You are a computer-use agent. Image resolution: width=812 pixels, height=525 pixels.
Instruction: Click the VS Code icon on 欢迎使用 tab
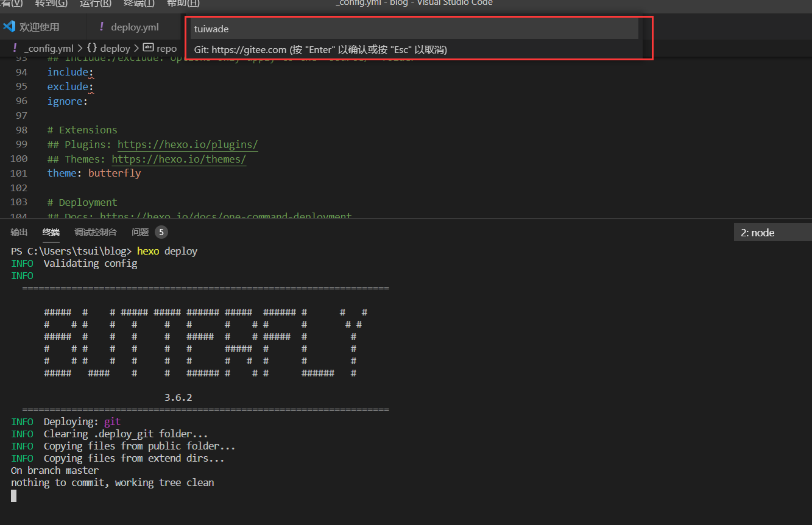tap(9, 27)
